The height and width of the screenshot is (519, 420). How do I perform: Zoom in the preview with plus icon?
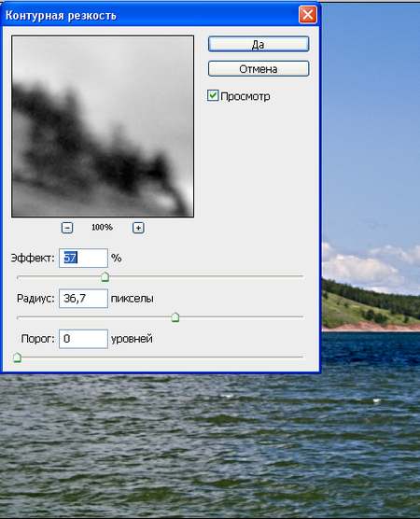pos(138,228)
